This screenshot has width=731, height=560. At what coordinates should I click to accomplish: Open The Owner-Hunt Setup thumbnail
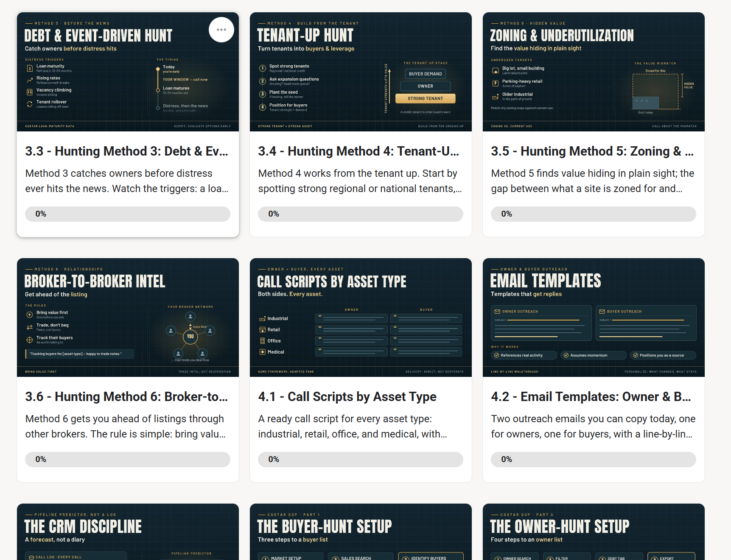(x=594, y=532)
